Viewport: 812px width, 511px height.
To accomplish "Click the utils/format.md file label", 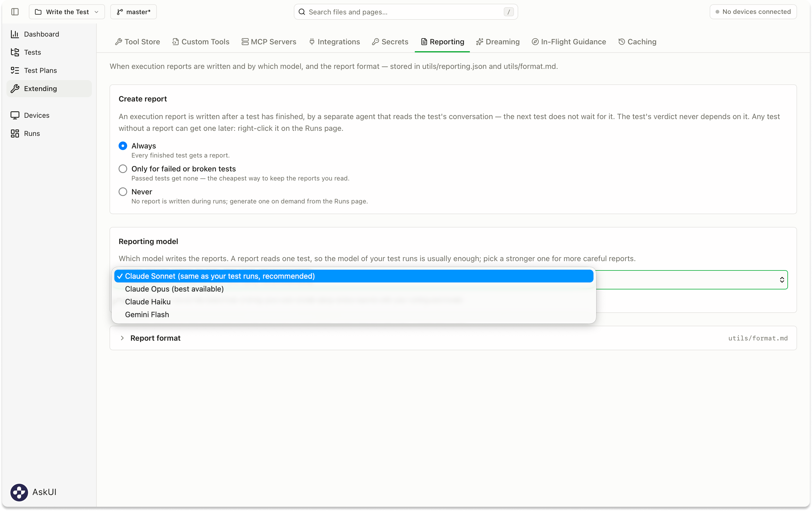I will 758,338.
